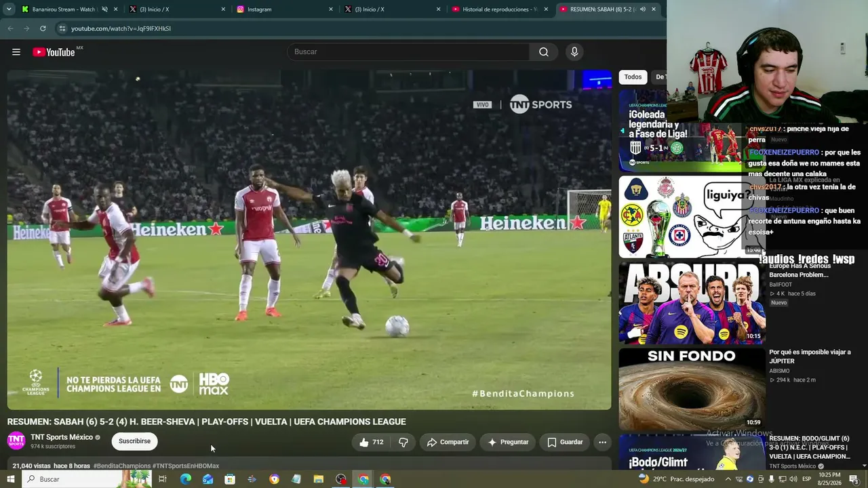This screenshot has width=868, height=488.
Task: Open the Preguntar AI assistant
Action: point(508,442)
